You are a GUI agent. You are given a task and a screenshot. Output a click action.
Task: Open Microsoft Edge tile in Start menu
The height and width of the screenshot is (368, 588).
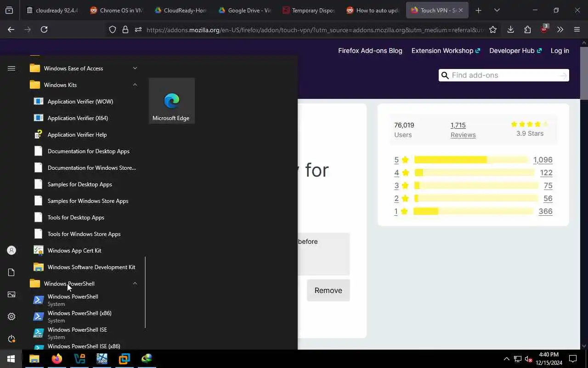click(x=172, y=101)
